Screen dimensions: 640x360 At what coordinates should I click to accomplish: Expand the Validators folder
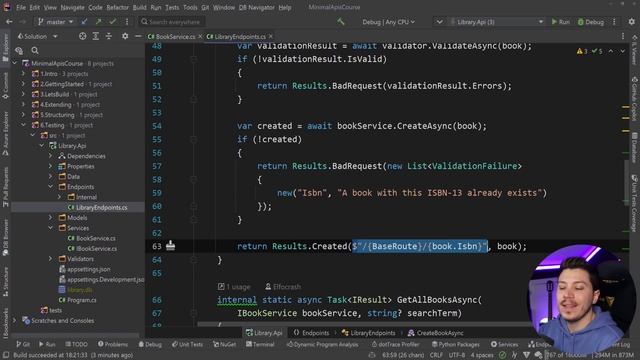[x=50, y=258]
